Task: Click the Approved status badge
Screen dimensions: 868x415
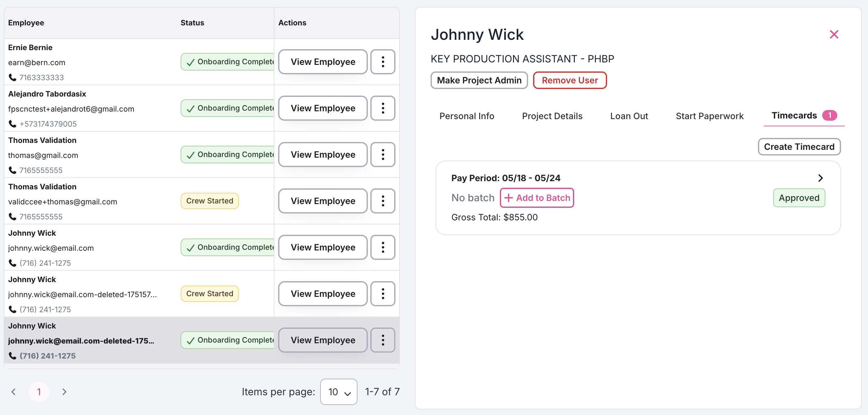Action: (x=799, y=198)
